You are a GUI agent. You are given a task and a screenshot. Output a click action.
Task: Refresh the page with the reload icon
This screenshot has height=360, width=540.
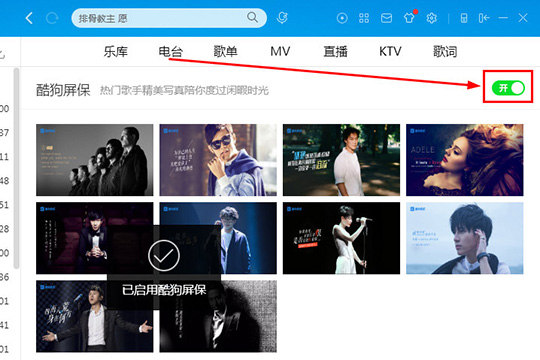click(x=52, y=18)
